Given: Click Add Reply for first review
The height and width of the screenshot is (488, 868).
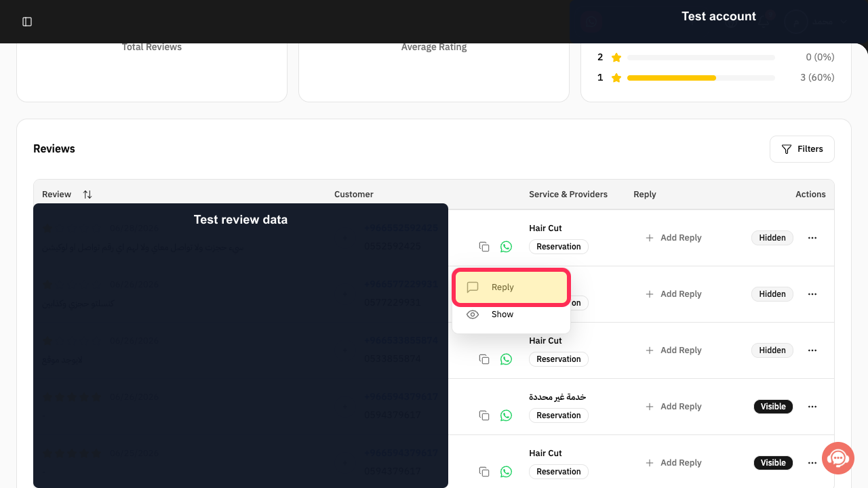Looking at the screenshot, I should (673, 238).
